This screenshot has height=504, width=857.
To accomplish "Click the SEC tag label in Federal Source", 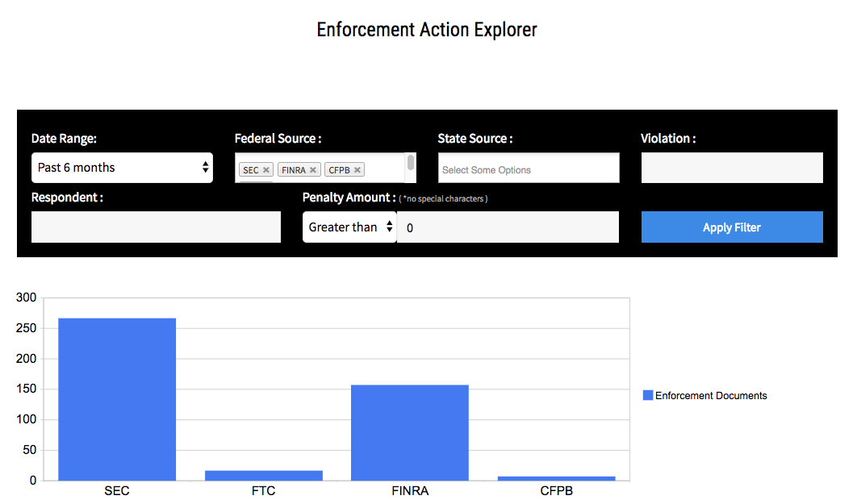I will (x=250, y=170).
